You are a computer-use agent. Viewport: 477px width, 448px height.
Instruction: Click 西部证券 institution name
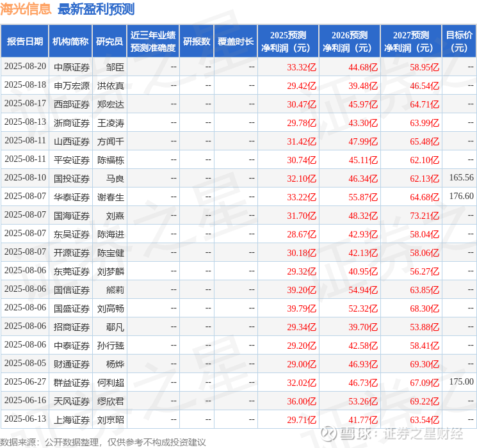coord(72,104)
